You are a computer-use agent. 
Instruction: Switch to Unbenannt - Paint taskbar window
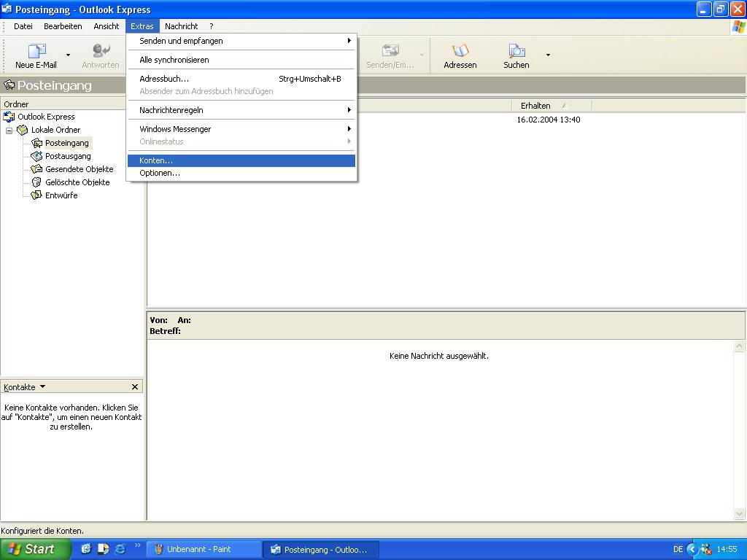pos(204,550)
